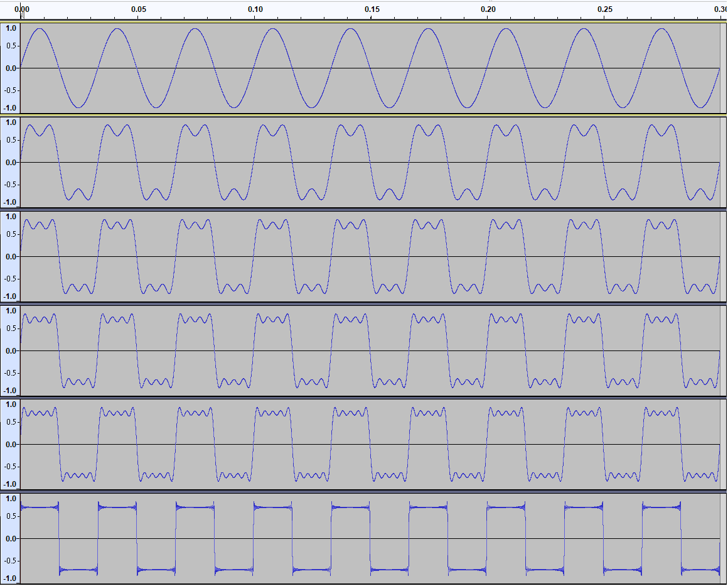Click the timeline at the 0.15 mark
The width and height of the screenshot is (728, 586).
point(373,9)
